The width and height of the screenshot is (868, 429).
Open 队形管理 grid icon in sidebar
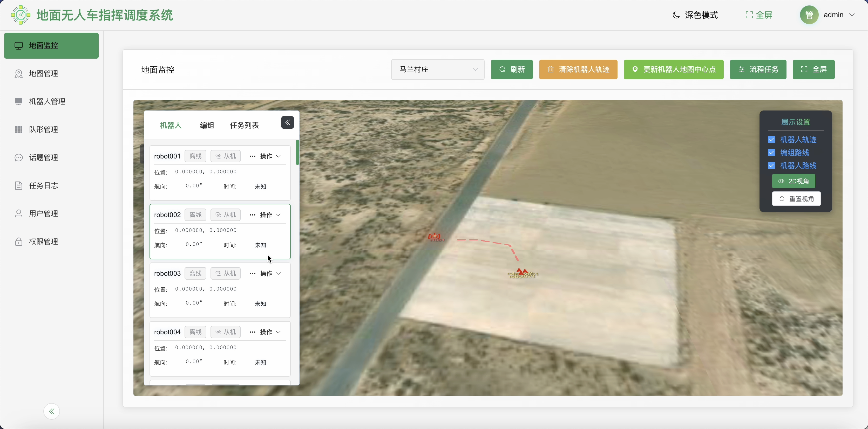[18, 130]
